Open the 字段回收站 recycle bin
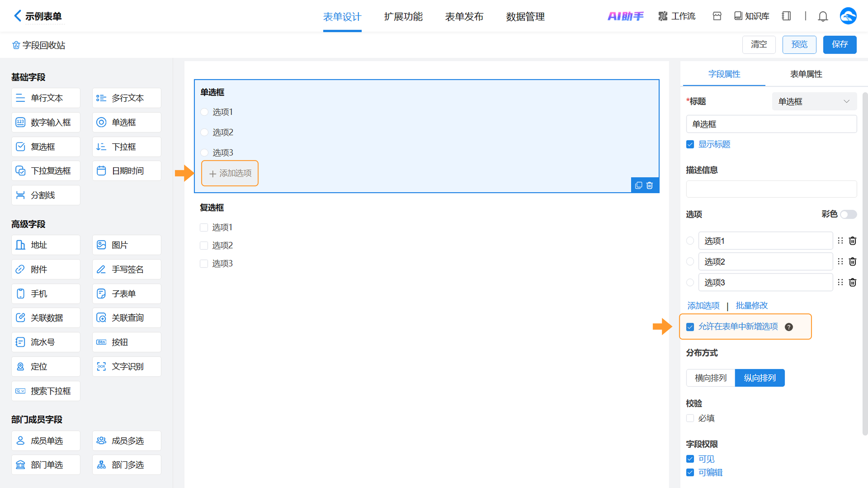The width and height of the screenshot is (868, 488). [38, 45]
